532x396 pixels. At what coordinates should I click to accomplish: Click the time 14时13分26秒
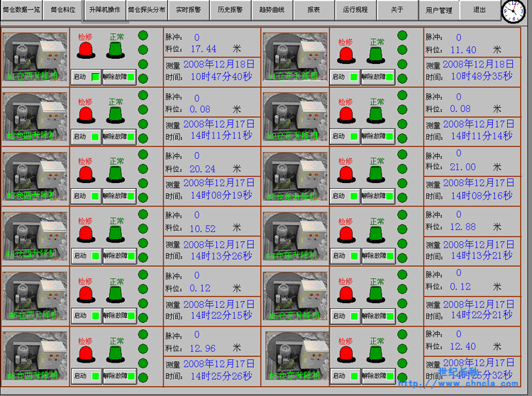pyautogui.click(x=221, y=256)
